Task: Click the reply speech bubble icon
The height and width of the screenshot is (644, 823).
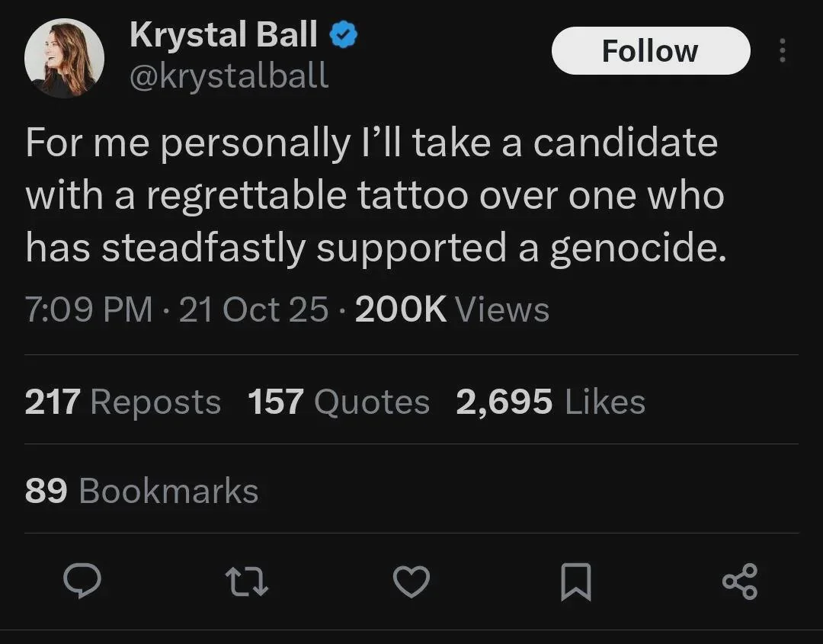Action: (x=82, y=582)
